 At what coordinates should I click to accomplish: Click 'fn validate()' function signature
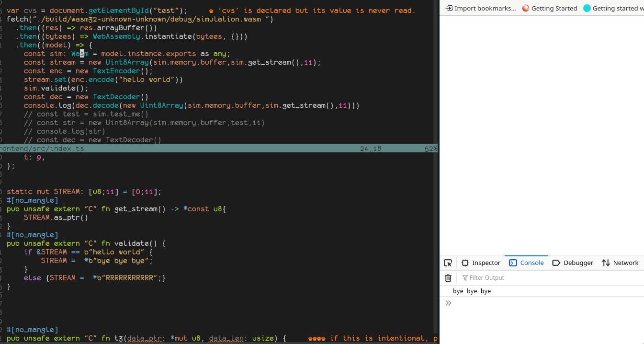(x=86, y=243)
